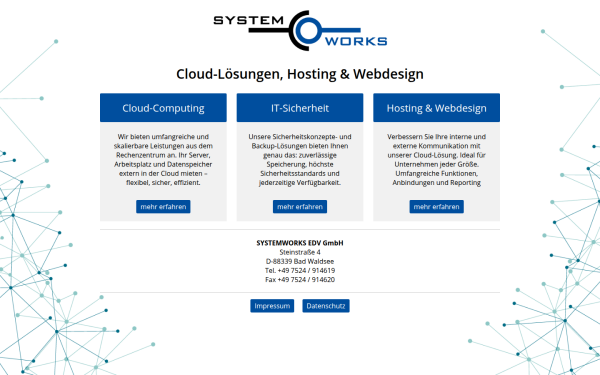
Task: Click 'mehr erfahren' under IT-Sicherheit
Action: tap(300, 207)
